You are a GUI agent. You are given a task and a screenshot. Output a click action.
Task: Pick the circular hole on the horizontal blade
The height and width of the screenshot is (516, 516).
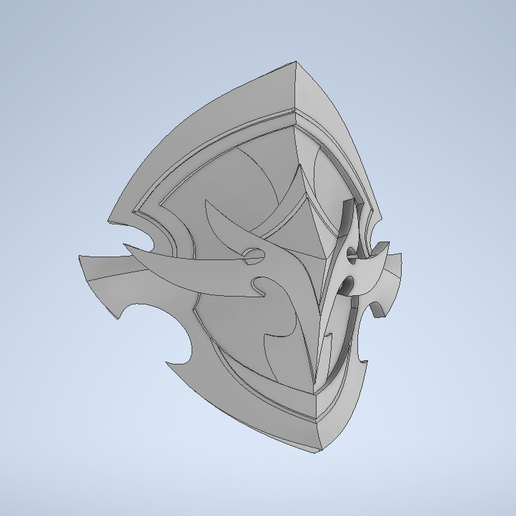(254, 256)
